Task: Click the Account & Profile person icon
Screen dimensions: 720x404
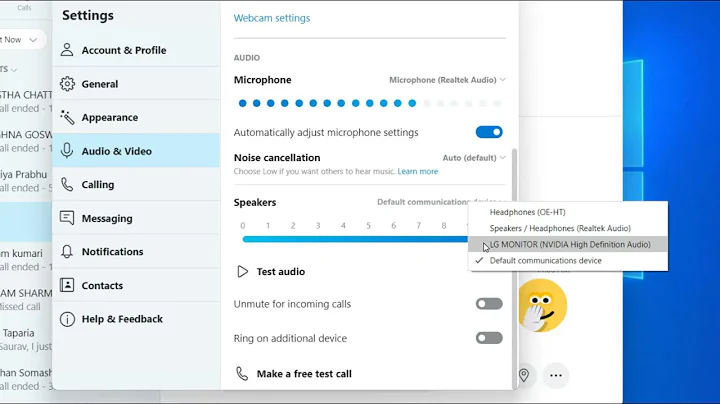Action: 67,50
